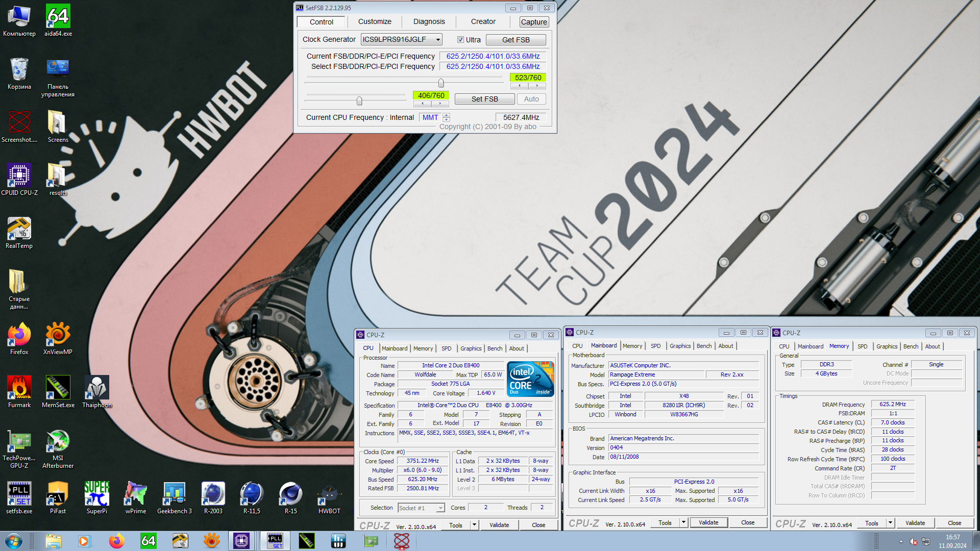The image size is (980, 551).
Task: Click the SetFSB PLL taskbar button
Action: tap(275, 541)
